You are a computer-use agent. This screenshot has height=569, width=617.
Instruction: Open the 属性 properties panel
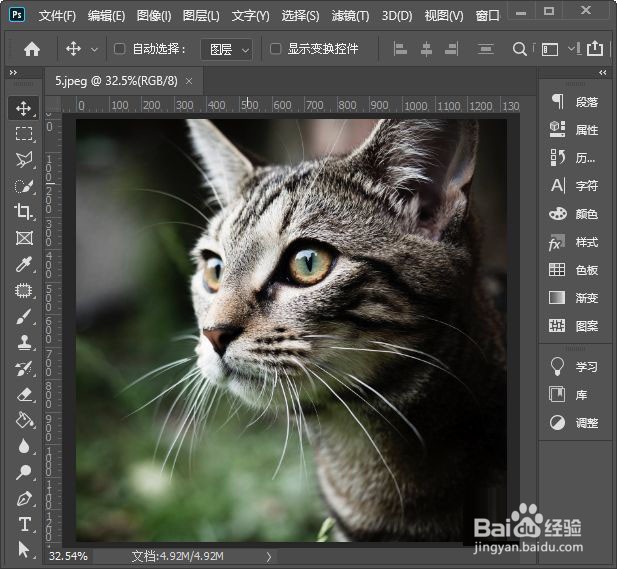[574, 130]
